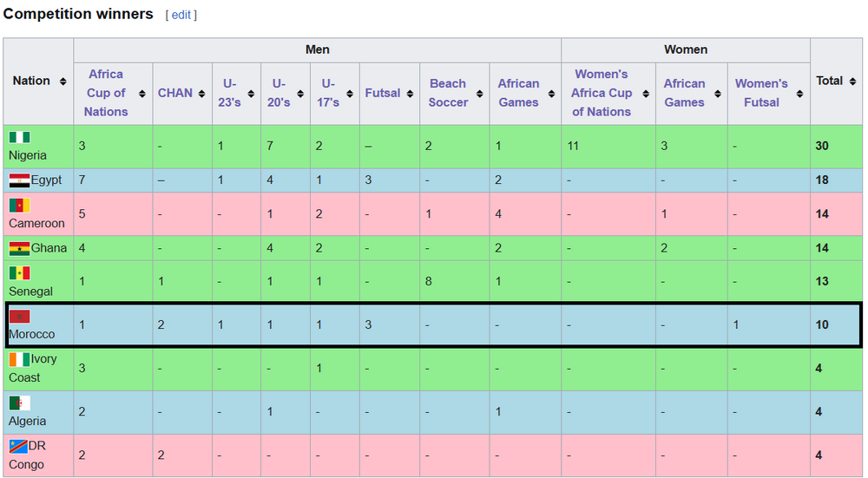Click the Algeria flag icon

(x=19, y=403)
